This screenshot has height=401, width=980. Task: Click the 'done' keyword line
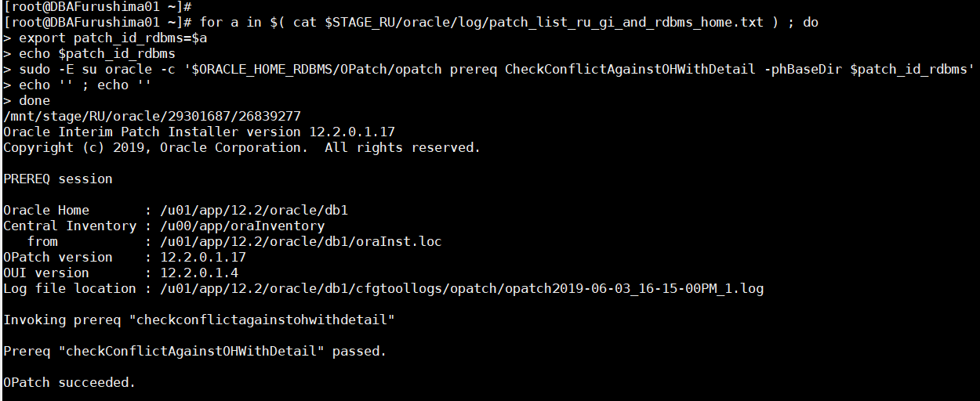[x=34, y=100]
